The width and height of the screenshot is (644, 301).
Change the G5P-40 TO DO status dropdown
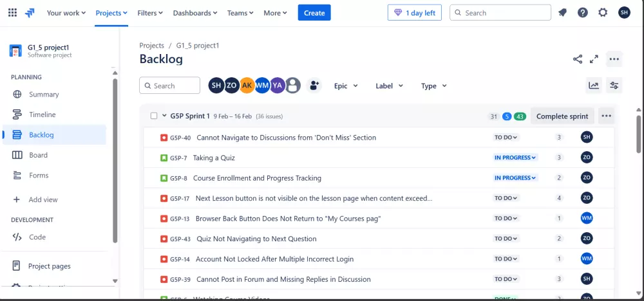point(506,138)
